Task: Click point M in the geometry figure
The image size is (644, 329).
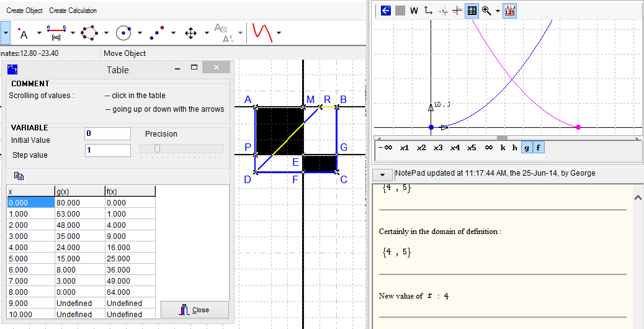Action: pyautogui.click(x=303, y=107)
